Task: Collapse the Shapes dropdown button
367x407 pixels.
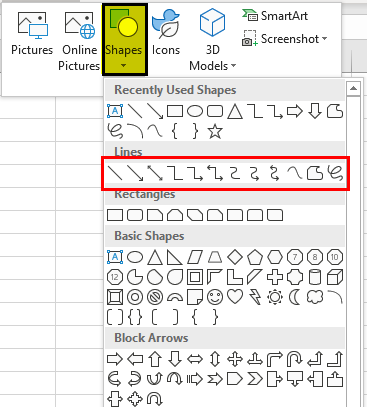Action: click(x=125, y=40)
